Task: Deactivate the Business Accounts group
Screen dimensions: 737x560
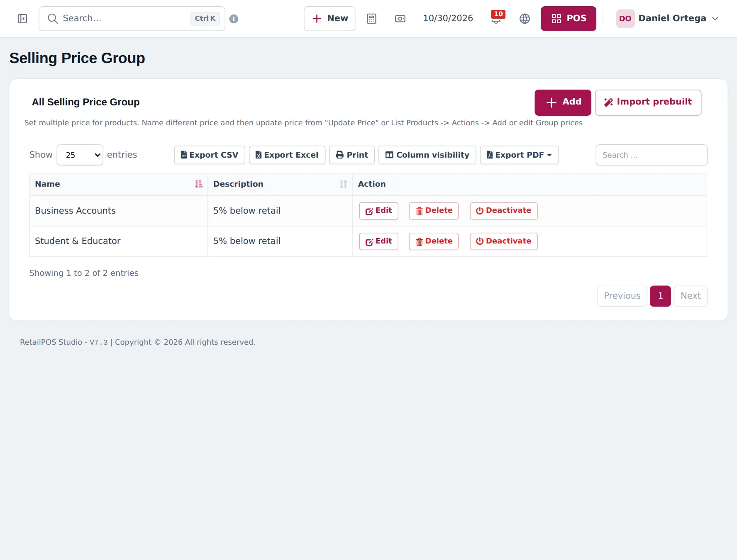Action: pos(503,211)
